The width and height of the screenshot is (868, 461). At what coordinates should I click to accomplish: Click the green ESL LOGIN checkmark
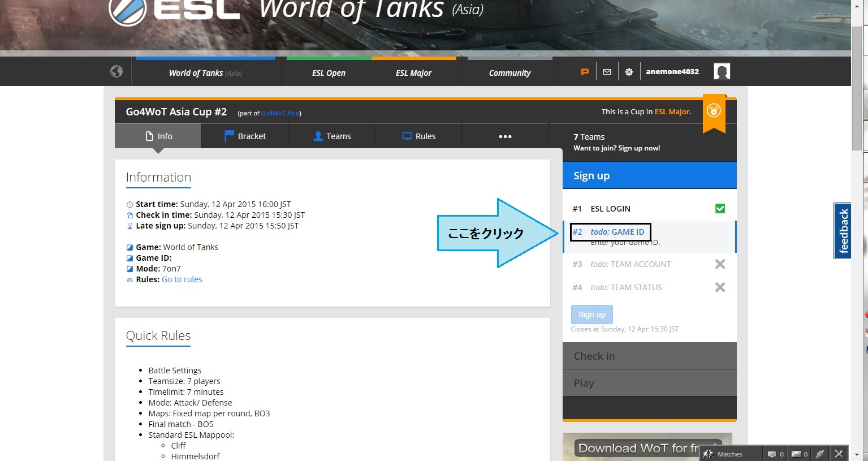(x=720, y=209)
